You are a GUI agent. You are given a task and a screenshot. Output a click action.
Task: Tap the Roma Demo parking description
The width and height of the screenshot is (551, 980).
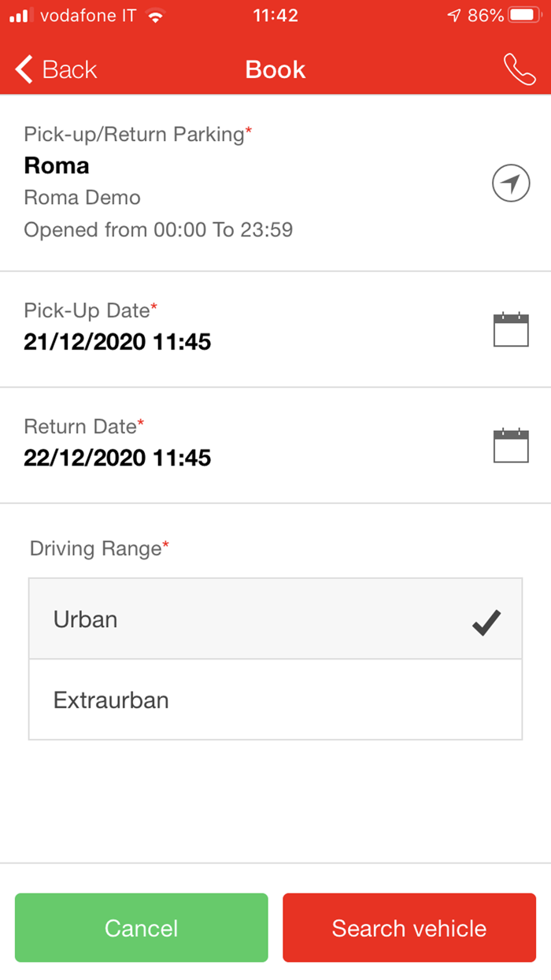coord(82,198)
